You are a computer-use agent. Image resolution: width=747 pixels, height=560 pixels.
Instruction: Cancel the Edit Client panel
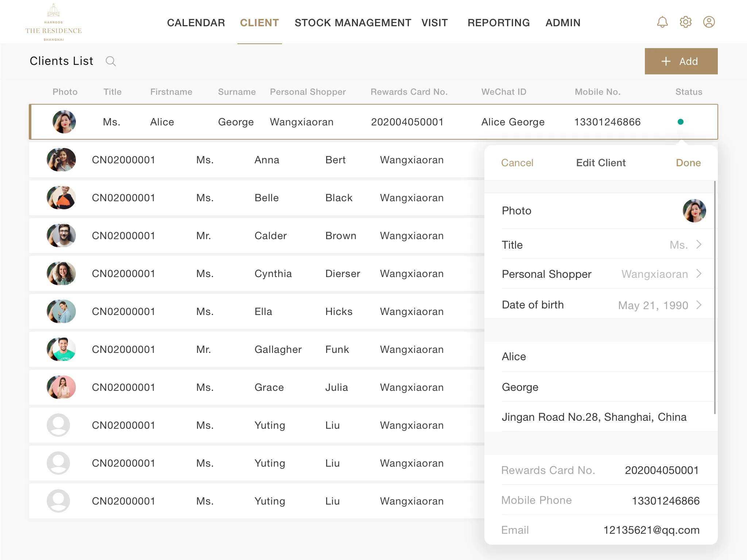pyautogui.click(x=517, y=163)
